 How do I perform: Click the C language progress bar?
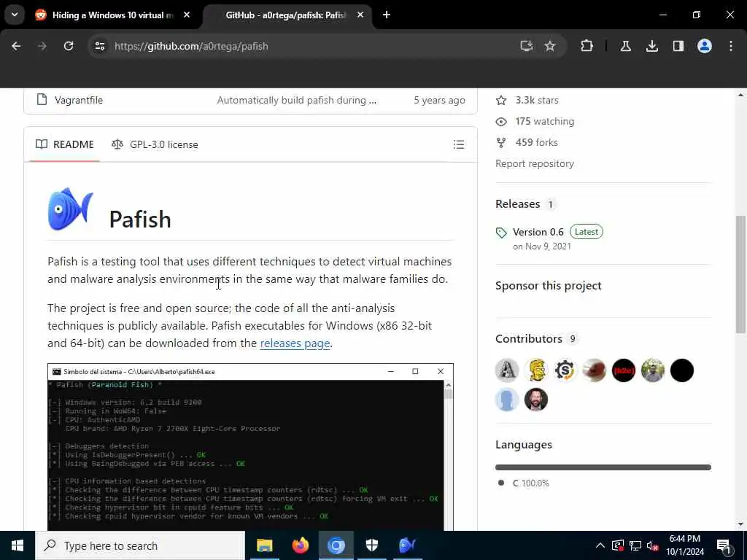[603, 467]
